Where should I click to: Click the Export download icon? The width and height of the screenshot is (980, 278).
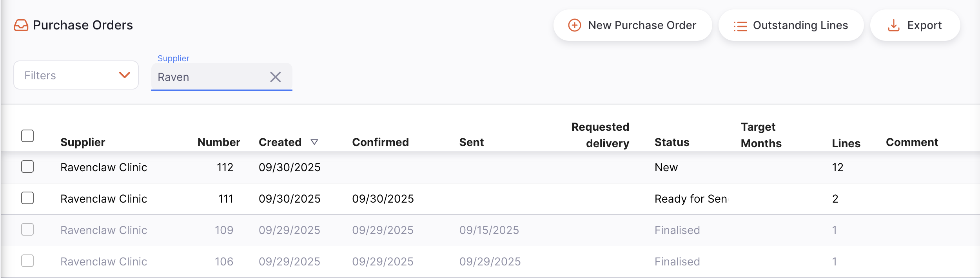click(894, 26)
